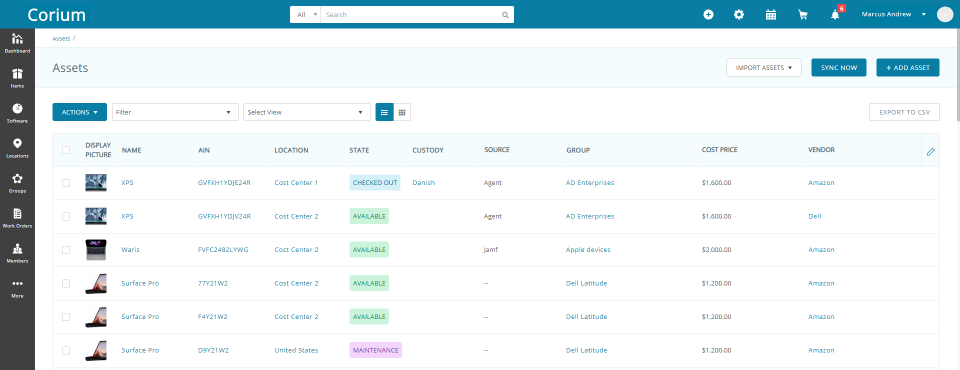Open the shopping cart icon
960x370 pixels.
pos(803,15)
